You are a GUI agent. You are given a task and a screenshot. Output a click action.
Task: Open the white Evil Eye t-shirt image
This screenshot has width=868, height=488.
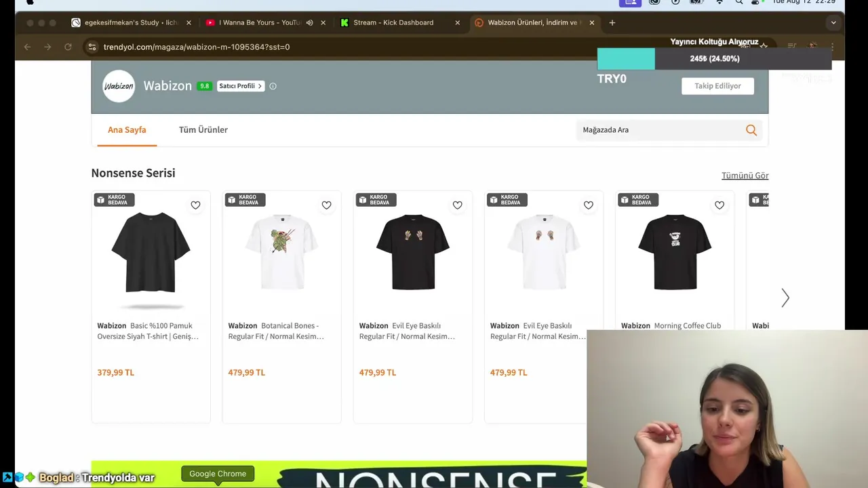pyautogui.click(x=543, y=253)
